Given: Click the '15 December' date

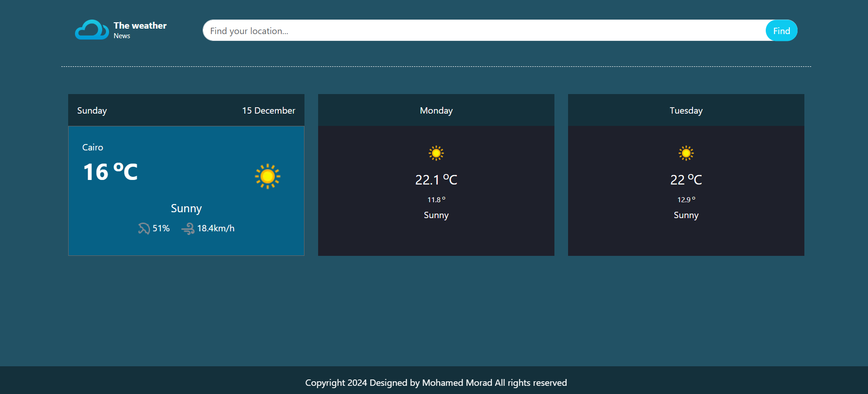Looking at the screenshot, I should [269, 110].
